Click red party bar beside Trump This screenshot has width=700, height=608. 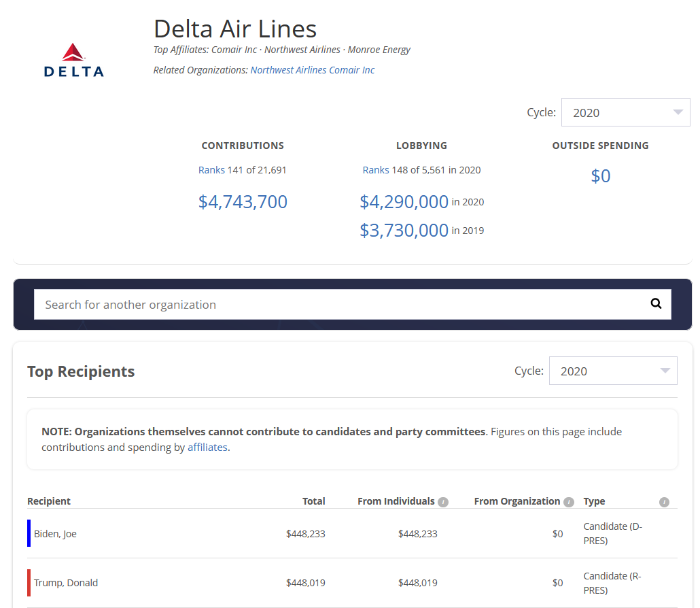29,583
